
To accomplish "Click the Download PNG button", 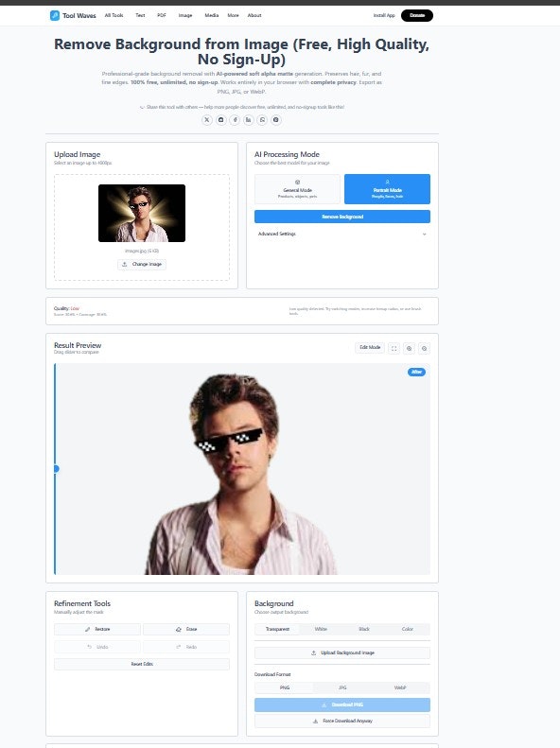I will tap(342, 705).
